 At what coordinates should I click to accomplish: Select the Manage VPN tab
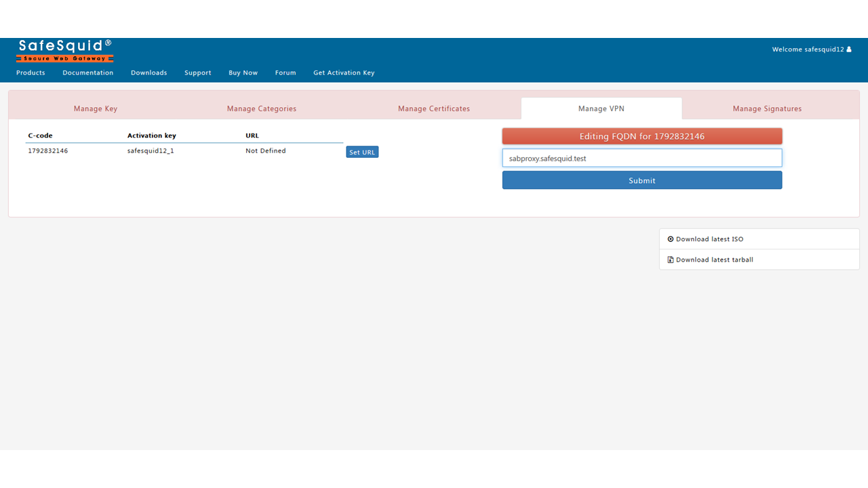click(x=601, y=108)
